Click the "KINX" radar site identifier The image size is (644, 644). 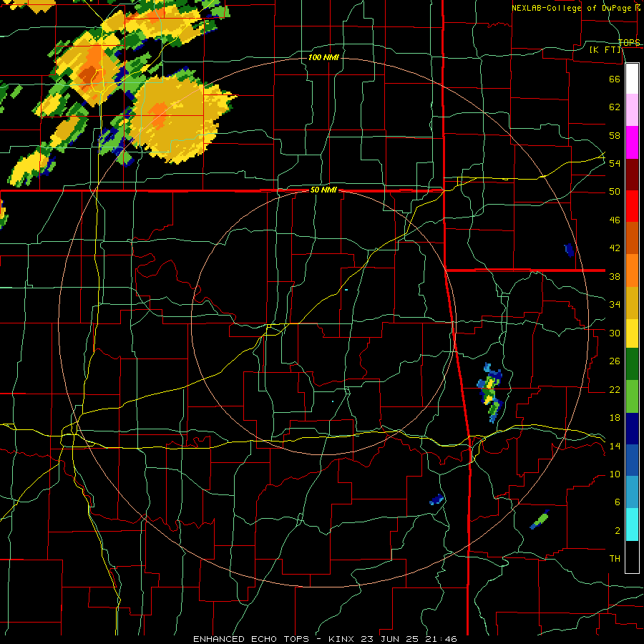tap(343, 639)
